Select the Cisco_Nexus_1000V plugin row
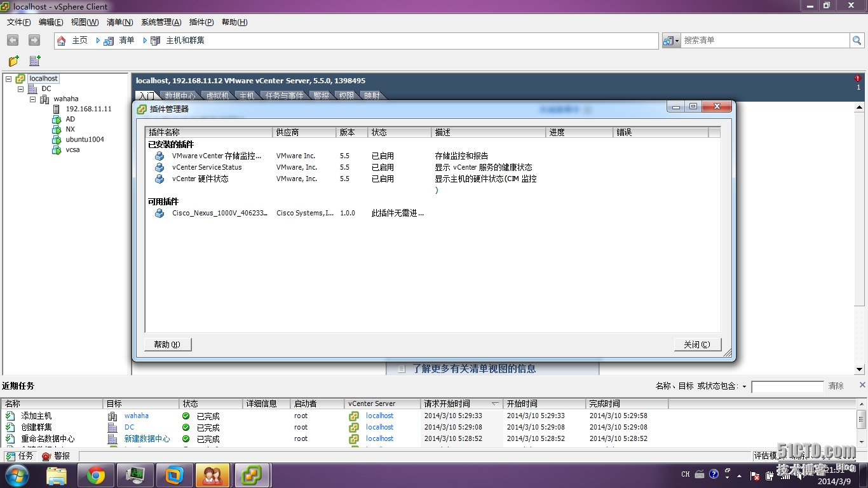This screenshot has width=868, height=488. [x=432, y=213]
